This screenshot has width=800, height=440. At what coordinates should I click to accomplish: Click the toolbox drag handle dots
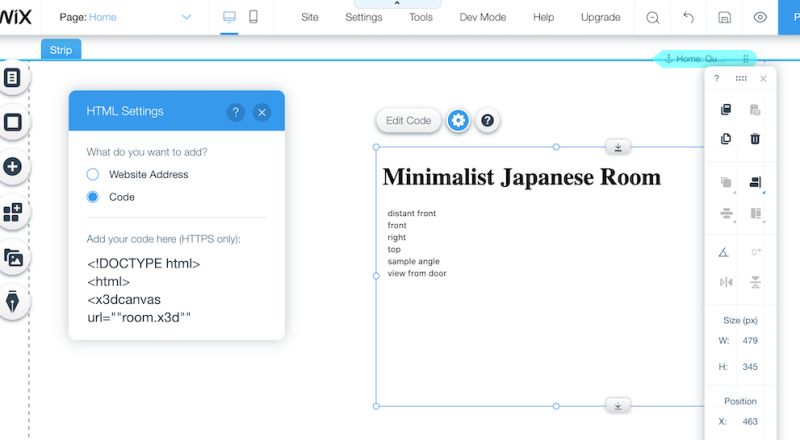point(741,78)
